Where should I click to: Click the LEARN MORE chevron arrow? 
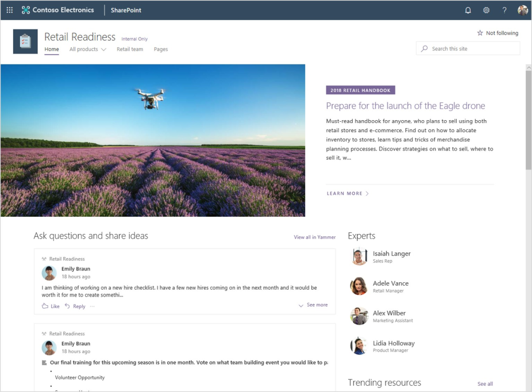pos(367,194)
